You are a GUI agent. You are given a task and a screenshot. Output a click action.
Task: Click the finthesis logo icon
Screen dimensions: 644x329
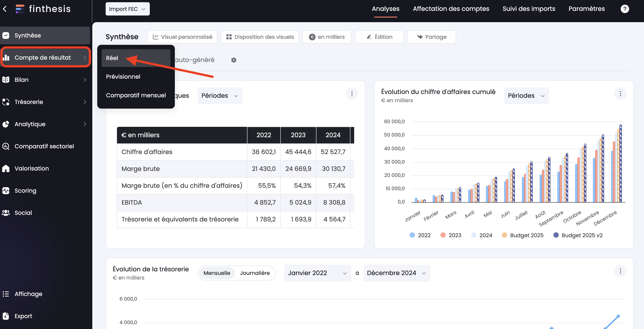(x=20, y=9)
